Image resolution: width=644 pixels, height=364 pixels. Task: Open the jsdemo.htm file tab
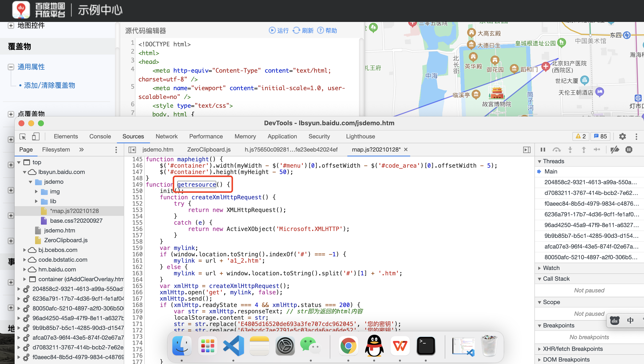158,150
